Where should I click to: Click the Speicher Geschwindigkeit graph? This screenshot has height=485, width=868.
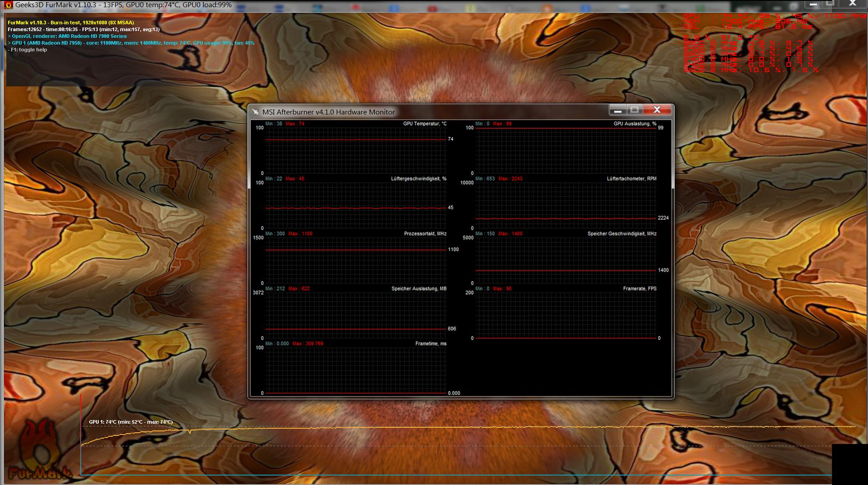565,260
